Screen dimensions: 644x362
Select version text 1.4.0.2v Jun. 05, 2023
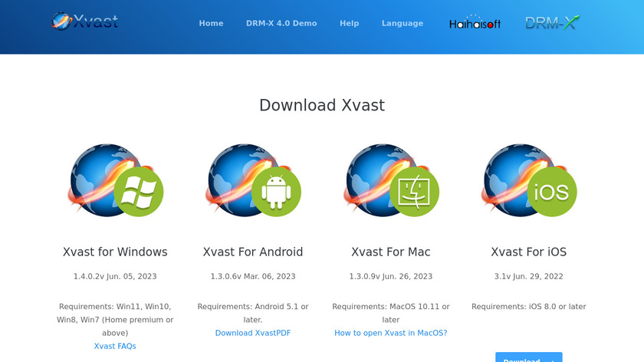[x=115, y=277]
